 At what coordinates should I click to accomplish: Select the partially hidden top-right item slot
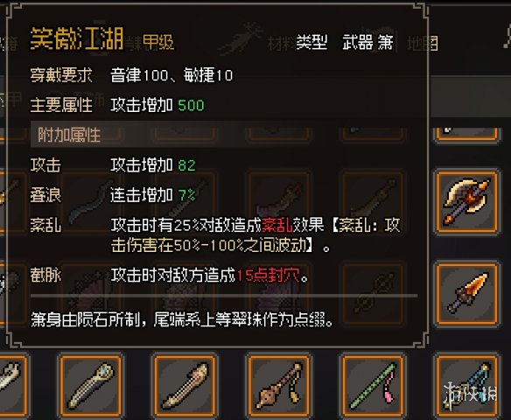click(x=466, y=134)
